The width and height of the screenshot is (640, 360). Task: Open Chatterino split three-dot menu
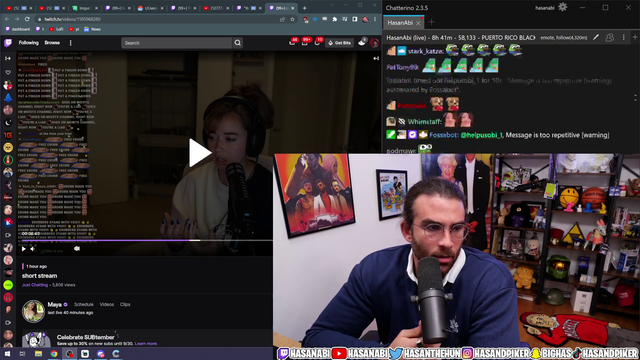point(623,38)
